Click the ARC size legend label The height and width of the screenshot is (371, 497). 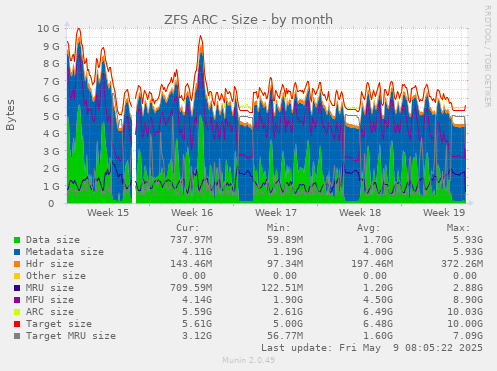pyautogui.click(x=50, y=312)
